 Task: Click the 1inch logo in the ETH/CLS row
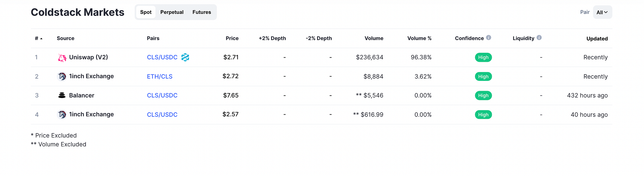click(x=62, y=77)
